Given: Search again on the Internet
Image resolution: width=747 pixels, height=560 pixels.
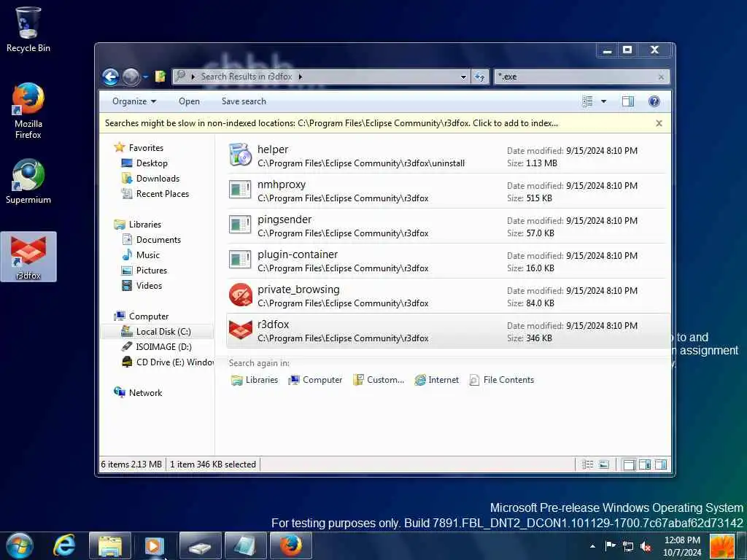Looking at the screenshot, I should 436,380.
